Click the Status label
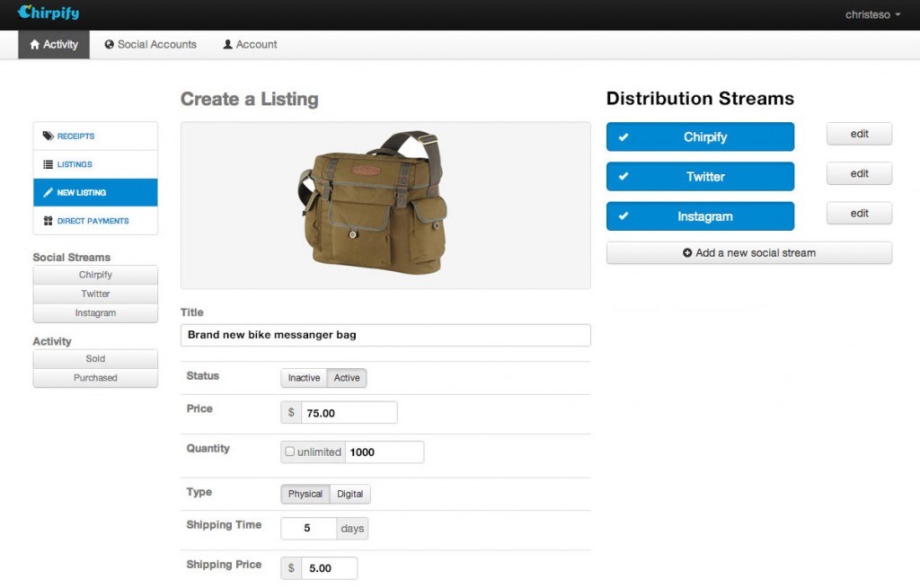This screenshot has height=588, width=920. pyautogui.click(x=202, y=376)
